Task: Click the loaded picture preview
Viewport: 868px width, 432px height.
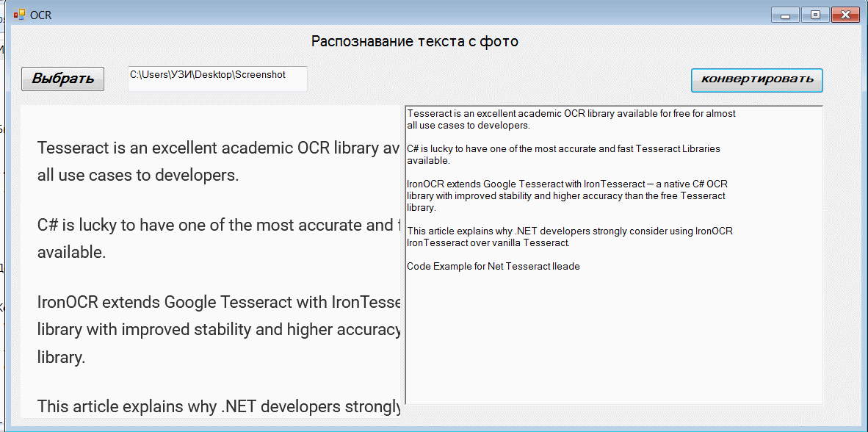Action: pyautogui.click(x=210, y=262)
